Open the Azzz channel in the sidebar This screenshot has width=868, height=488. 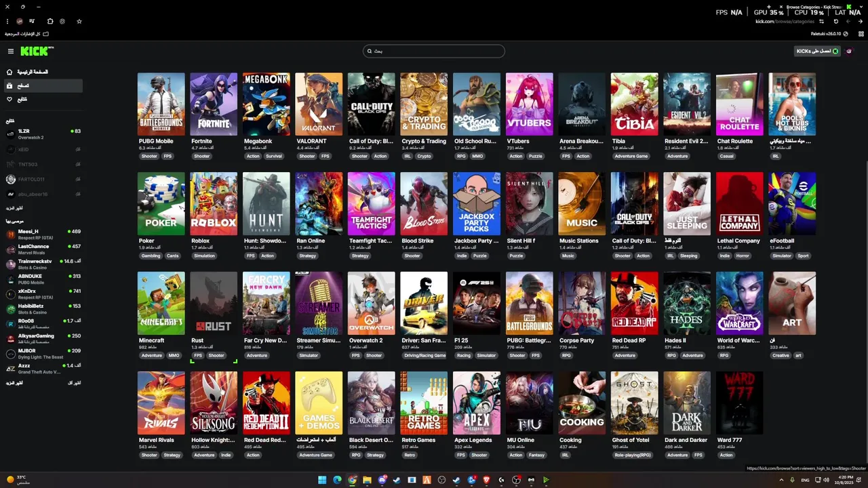coord(43,368)
